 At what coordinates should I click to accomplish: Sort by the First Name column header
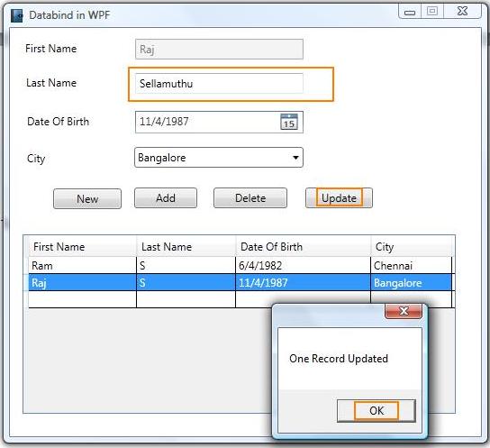click(x=82, y=247)
